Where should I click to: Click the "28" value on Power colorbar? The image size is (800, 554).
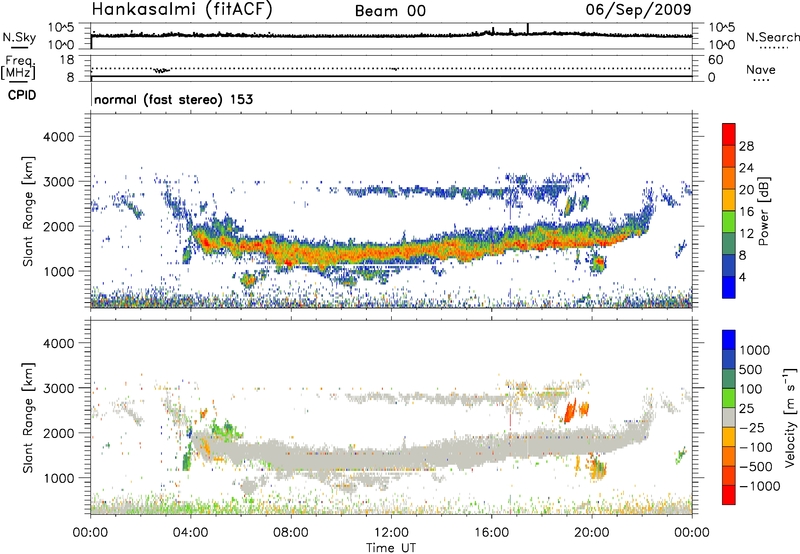pyautogui.click(x=746, y=146)
